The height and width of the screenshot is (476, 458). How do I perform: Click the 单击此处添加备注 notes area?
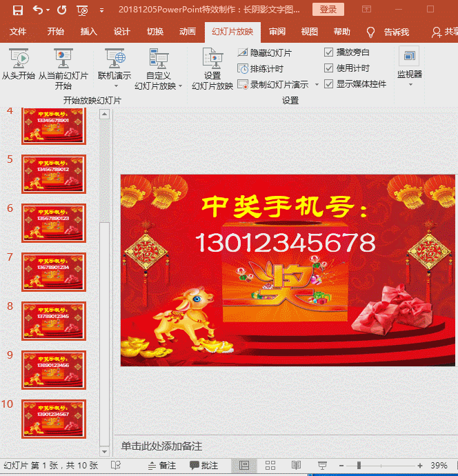(x=162, y=446)
